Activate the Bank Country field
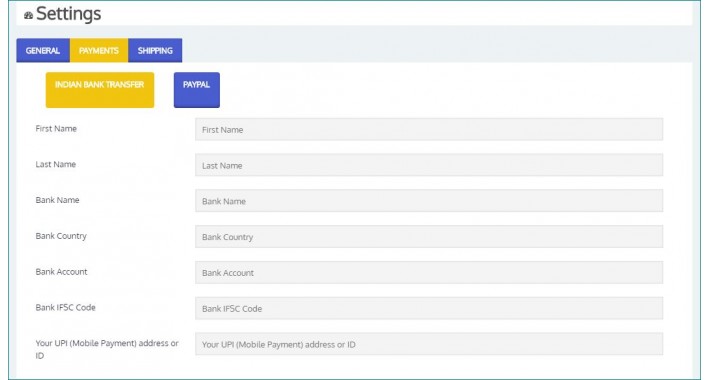The width and height of the screenshot is (710, 380). [429, 237]
